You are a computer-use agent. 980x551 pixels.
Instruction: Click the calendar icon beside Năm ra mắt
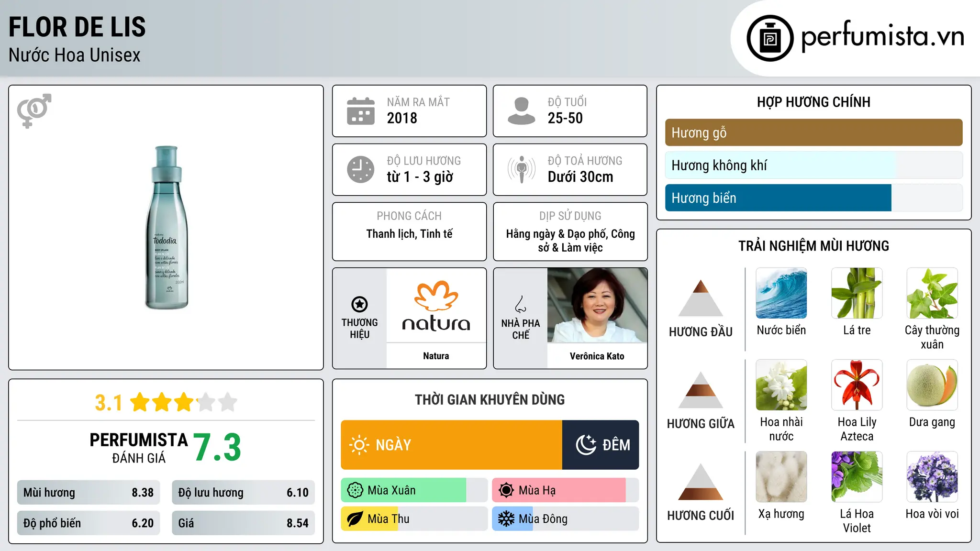pyautogui.click(x=361, y=111)
